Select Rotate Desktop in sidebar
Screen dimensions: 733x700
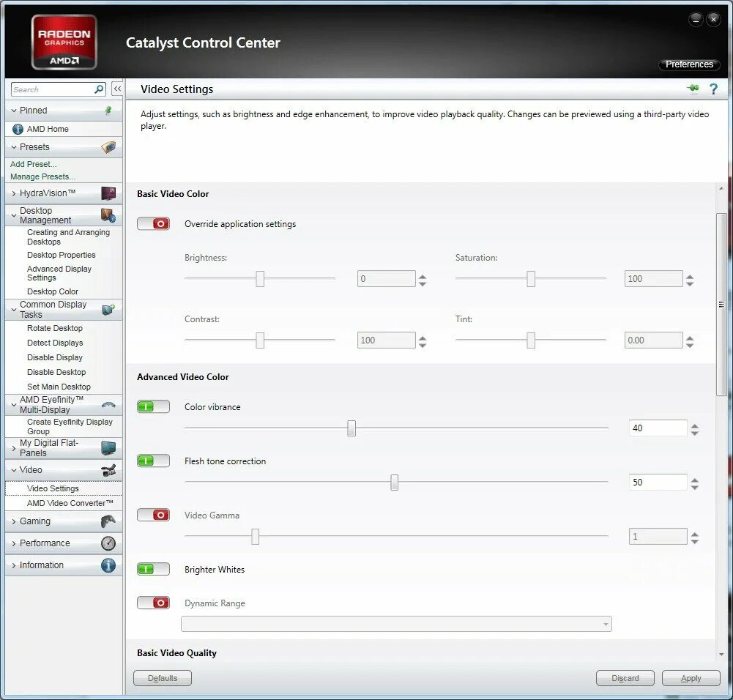click(55, 328)
